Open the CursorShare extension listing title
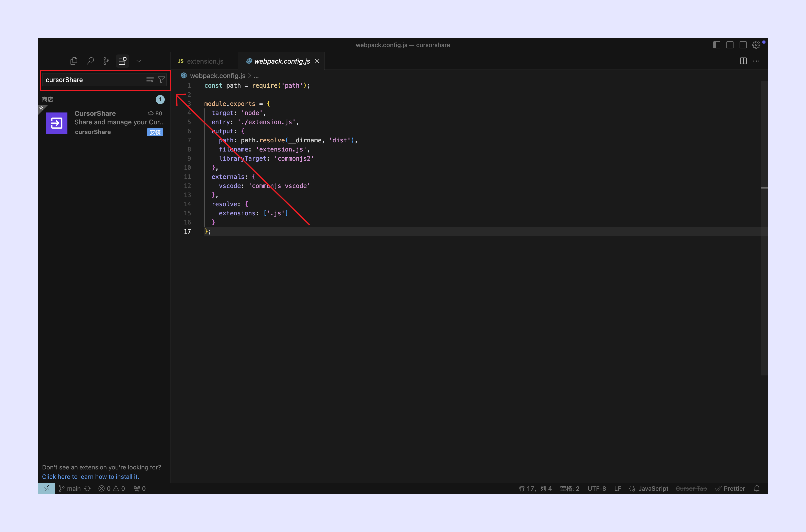This screenshot has height=532, width=806. 95,113
